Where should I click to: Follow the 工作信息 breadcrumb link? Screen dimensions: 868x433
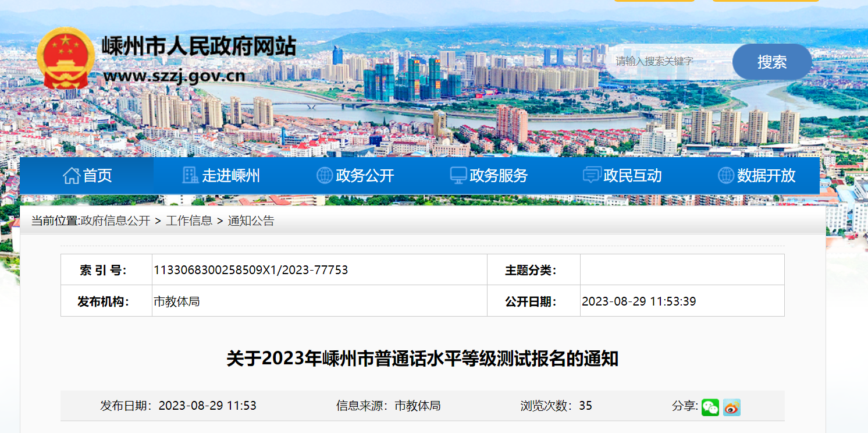coord(189,221)
